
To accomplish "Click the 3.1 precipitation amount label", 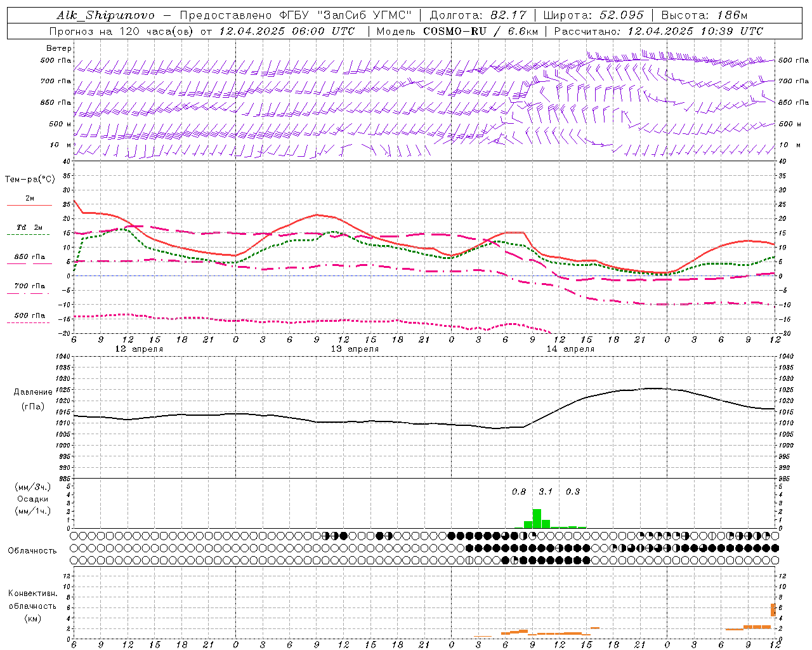I will [x=546, y=491].
